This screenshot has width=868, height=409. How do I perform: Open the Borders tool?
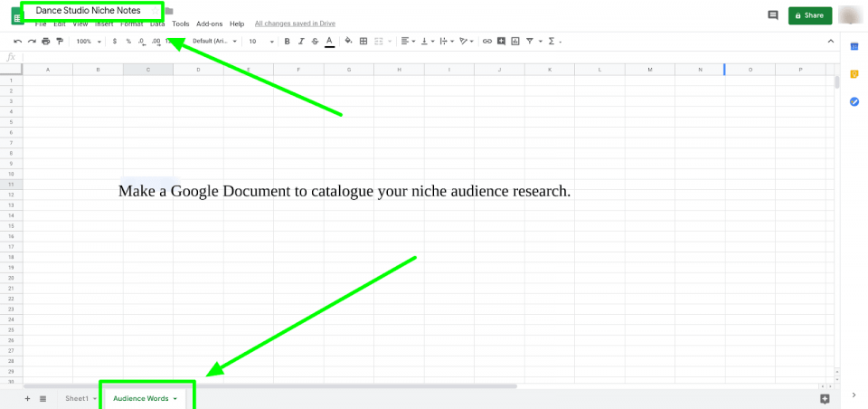(x=363, y=42)
